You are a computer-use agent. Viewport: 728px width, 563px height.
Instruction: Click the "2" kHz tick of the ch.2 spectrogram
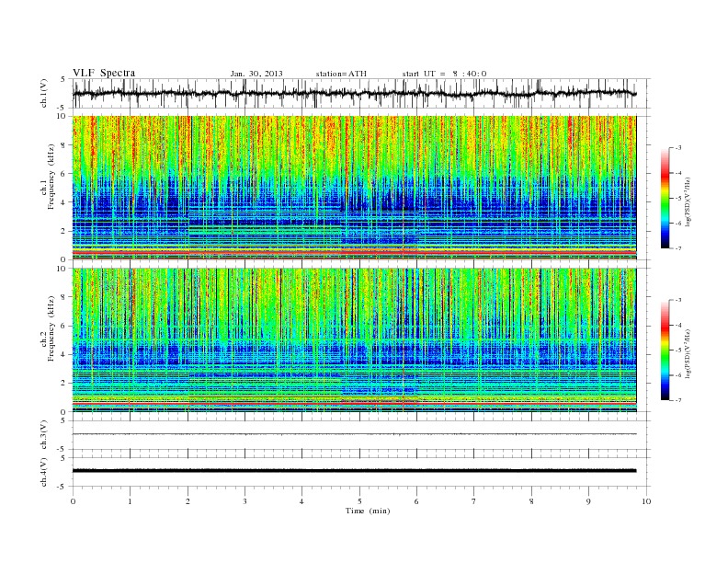(64, 384)
